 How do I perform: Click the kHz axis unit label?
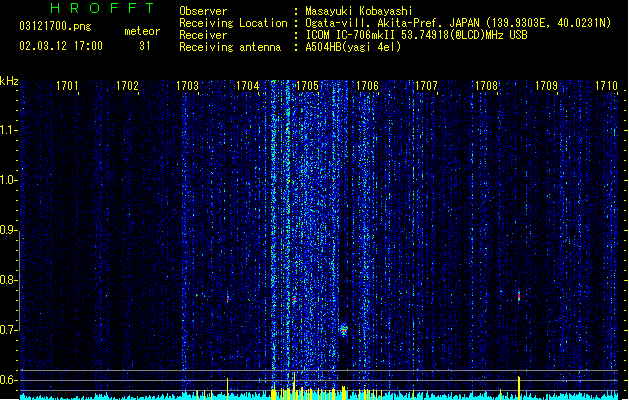pos(9,81)
